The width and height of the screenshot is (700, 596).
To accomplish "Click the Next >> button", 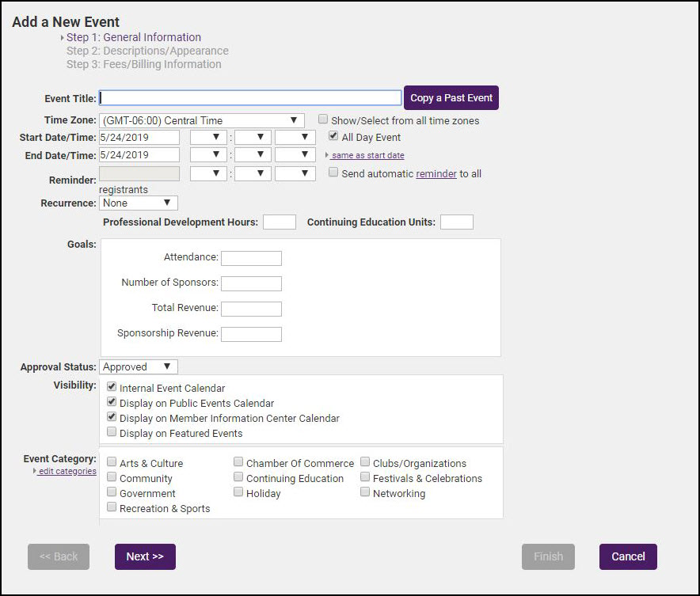I will [x=145, y=556].
